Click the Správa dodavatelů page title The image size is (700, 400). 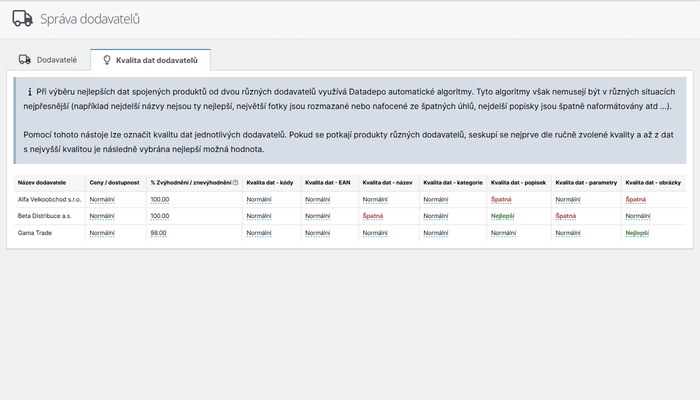point(90,19)
